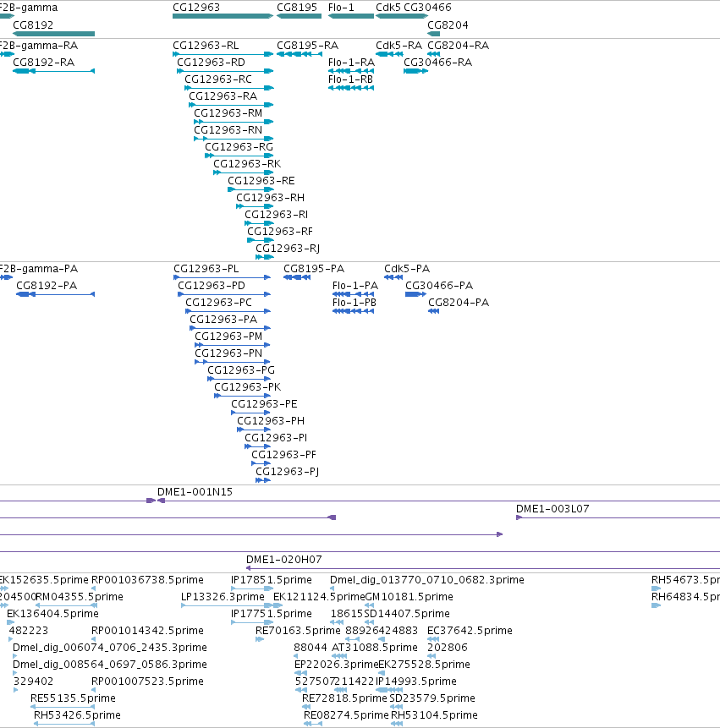Select protein CG12963-PN
This screenshot has width=720, height=728.
tap(233, 362)
